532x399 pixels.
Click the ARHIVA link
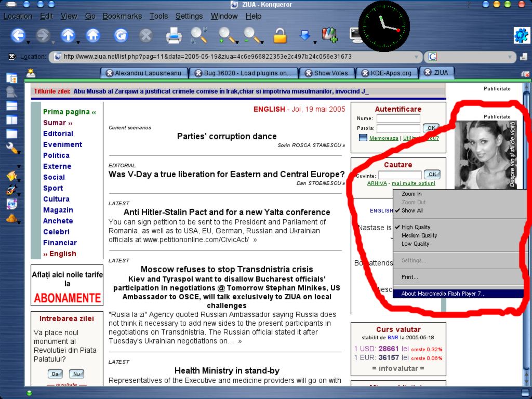tap(377, 183)
